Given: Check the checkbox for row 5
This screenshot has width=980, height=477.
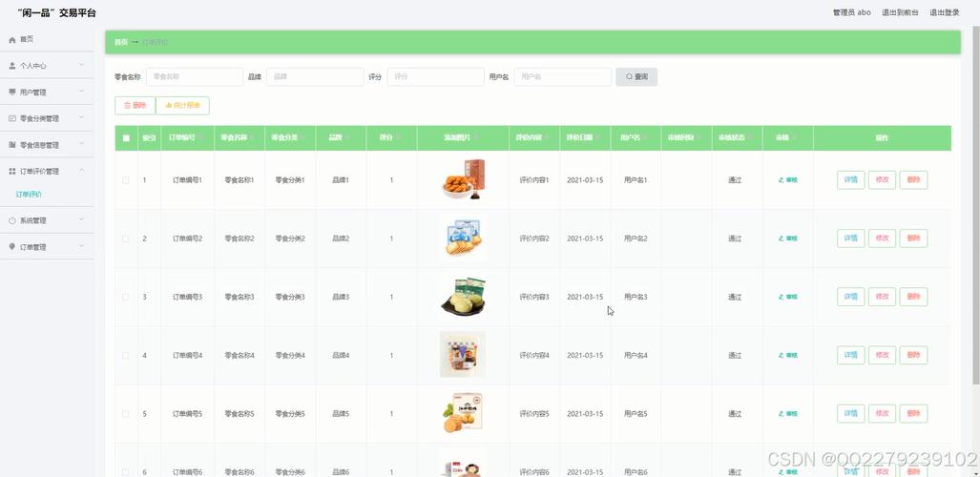Looking at the screenshot, I should (x=126, y=414).
